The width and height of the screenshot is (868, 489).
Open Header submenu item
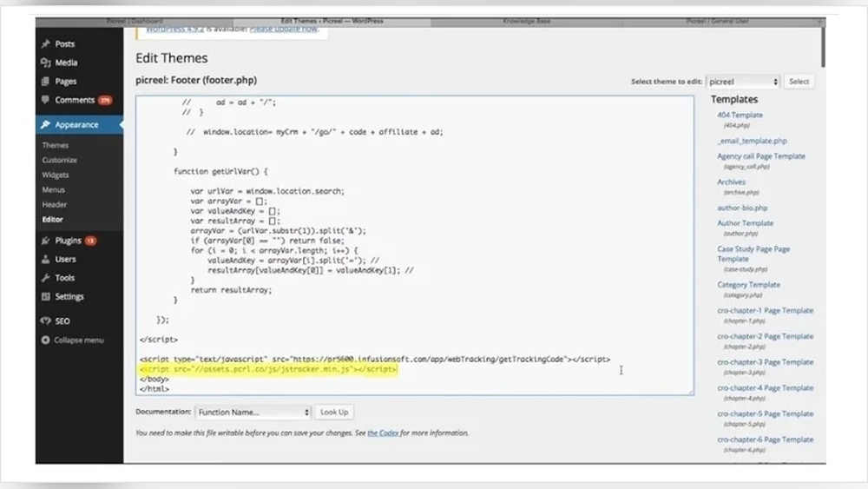click(54, 205)
